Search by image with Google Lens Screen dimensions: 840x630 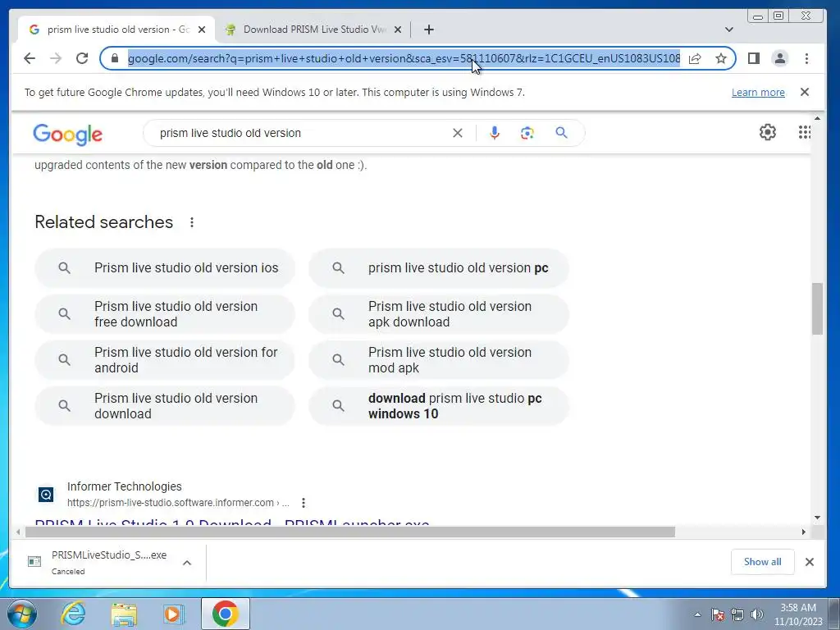point(527,133)
